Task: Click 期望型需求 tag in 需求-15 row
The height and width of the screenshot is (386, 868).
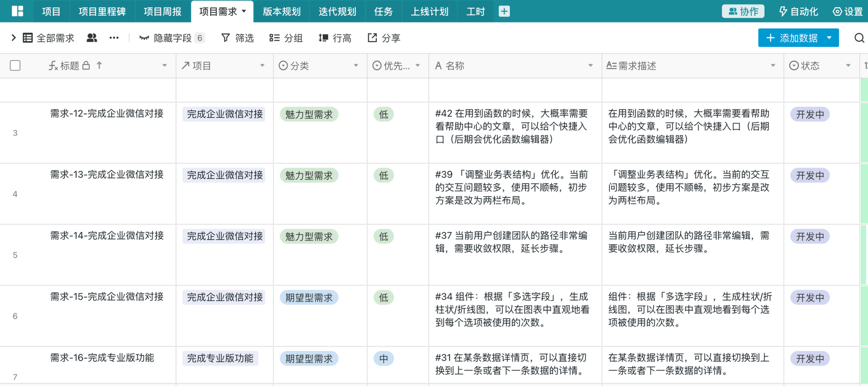Action: click(309, 297)
